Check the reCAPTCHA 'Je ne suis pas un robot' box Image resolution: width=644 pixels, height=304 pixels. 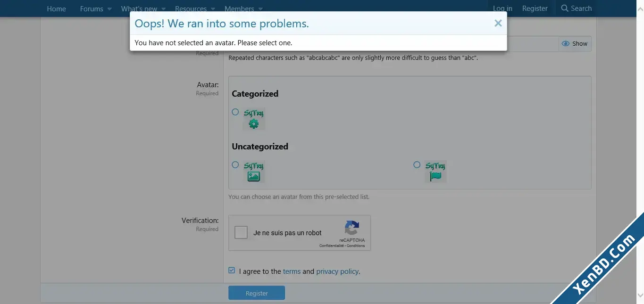point(241,232)
